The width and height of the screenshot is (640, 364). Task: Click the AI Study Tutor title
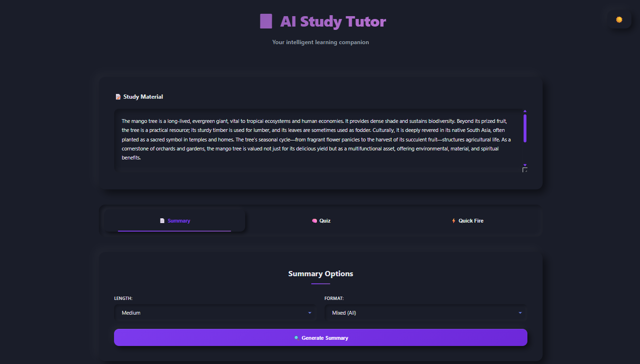point(334,22)
